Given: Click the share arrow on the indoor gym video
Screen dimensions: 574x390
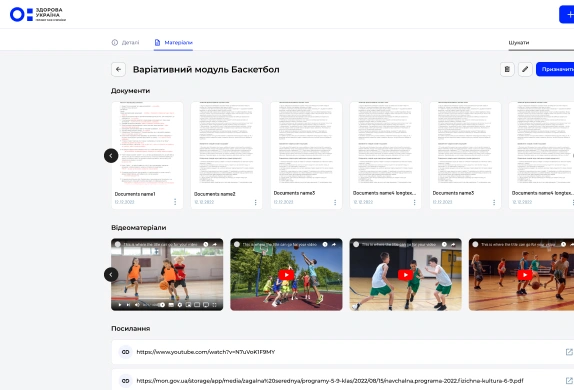Looking at the screenshot, I should tap(215, 244).
